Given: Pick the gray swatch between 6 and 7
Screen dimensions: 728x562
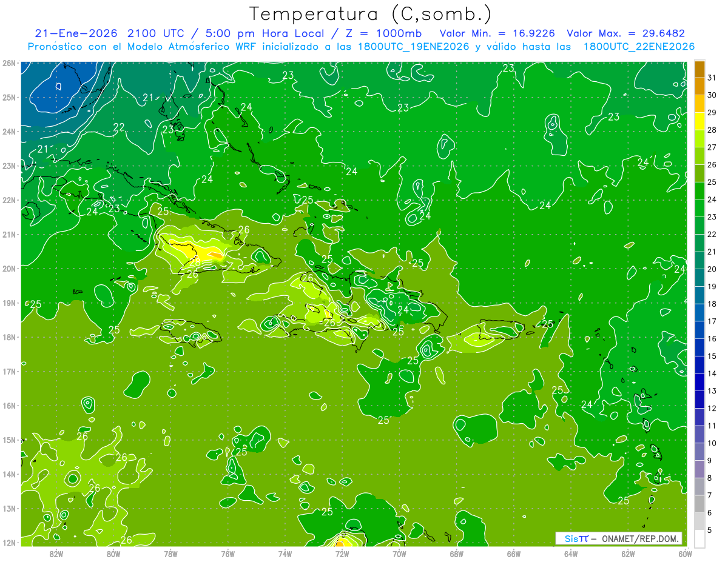Looking at the screenshot, I should click(699, 504).
